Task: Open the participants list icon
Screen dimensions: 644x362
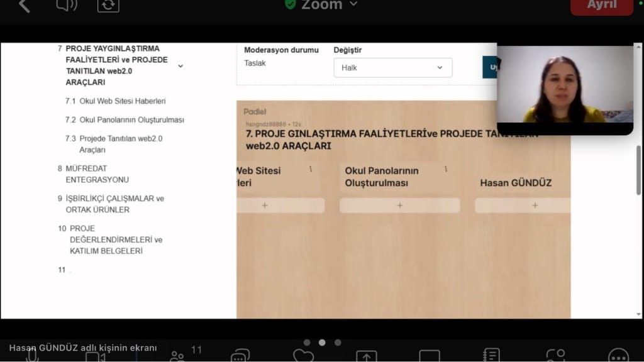Action: 179,355
